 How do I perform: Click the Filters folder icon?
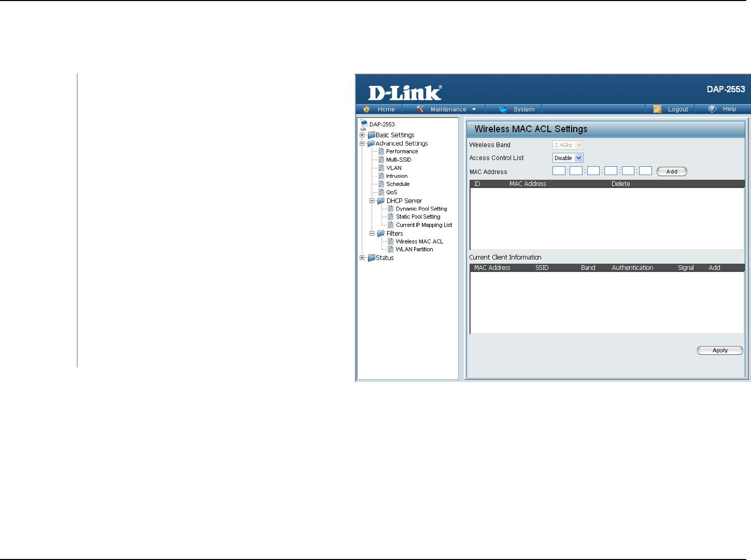tap(381, 233)
